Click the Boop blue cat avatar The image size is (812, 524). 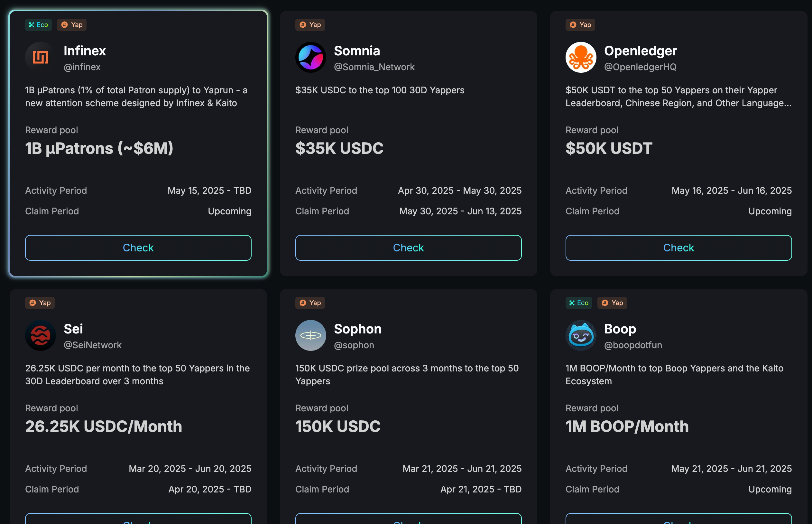pyautogui.click(x=580, y=335)
